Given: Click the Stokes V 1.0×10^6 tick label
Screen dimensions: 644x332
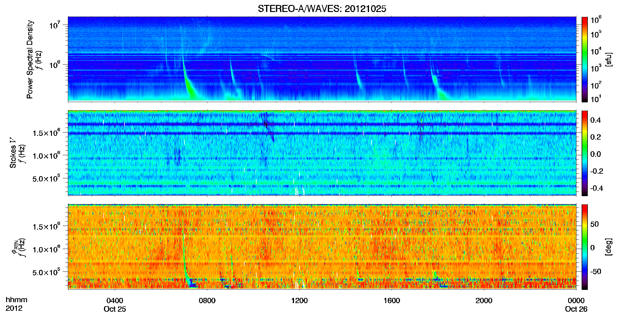Looking at the screenshot, I should 46,155.
